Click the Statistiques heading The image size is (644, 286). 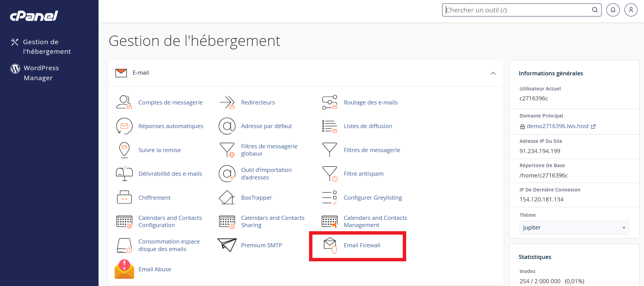(535, 257)
